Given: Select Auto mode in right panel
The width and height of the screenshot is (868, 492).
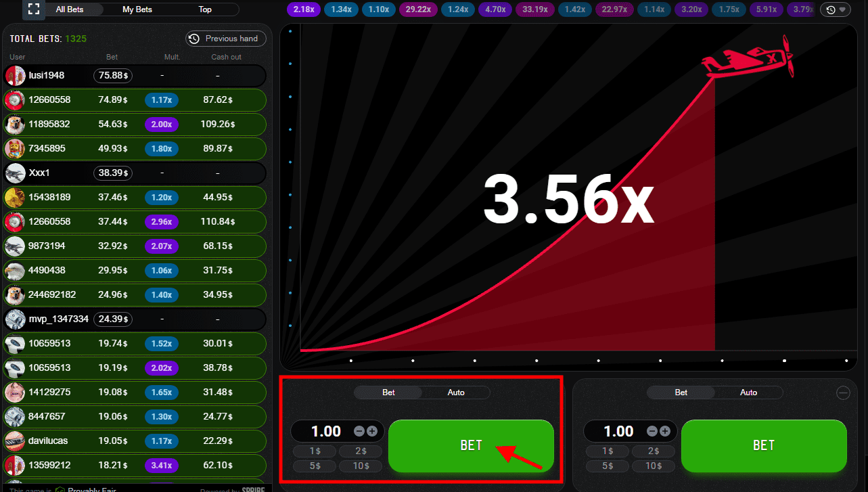Looking at the screenshot, I should (x=749, y=393).
